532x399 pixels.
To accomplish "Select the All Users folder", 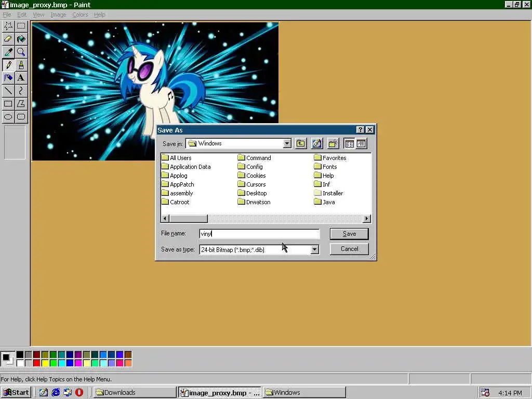I will click(177, 158).
